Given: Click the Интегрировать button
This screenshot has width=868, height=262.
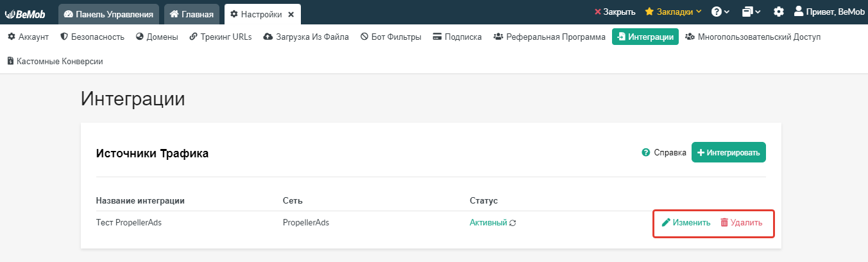Looking at the screenshot, I should click(x=729, y=153).
